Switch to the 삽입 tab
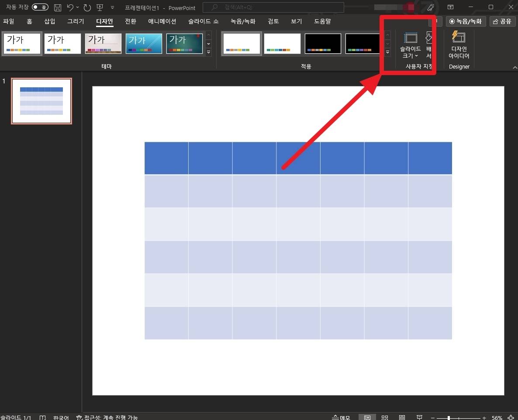This screenshot has height=420, width=518. (49, 21)
